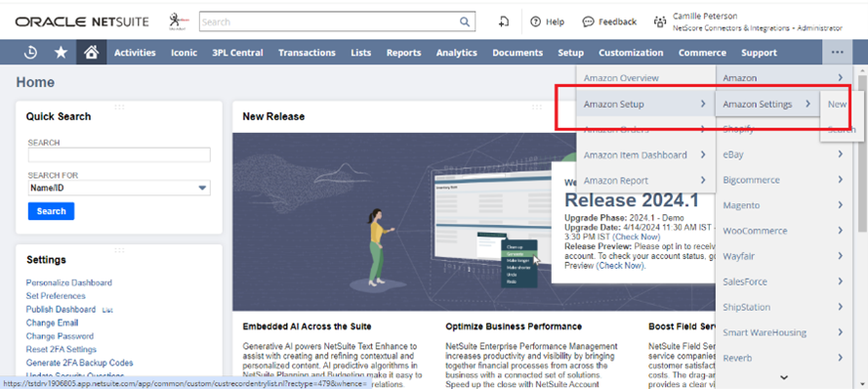Viewport: 868px width, 389px height.
Task: Click the Upgrade Date Check Now link
Action: 636,237
